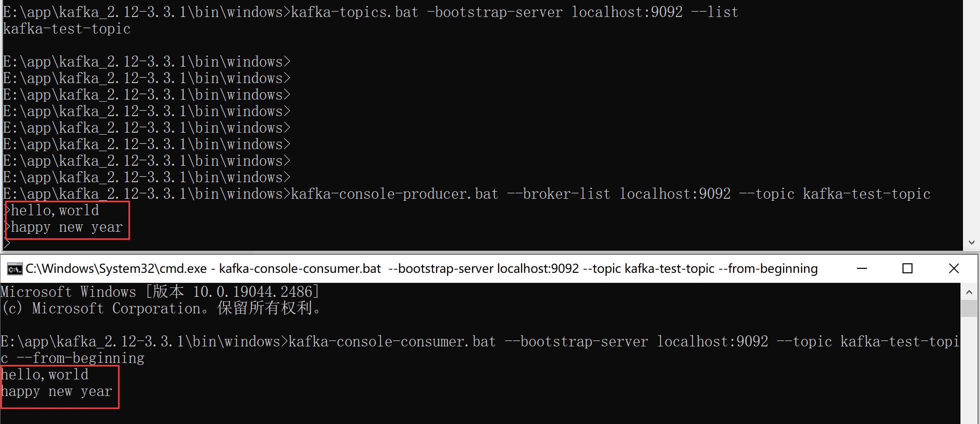Click the 'hello,world' line in the producer terminal

tap(54, 211)
